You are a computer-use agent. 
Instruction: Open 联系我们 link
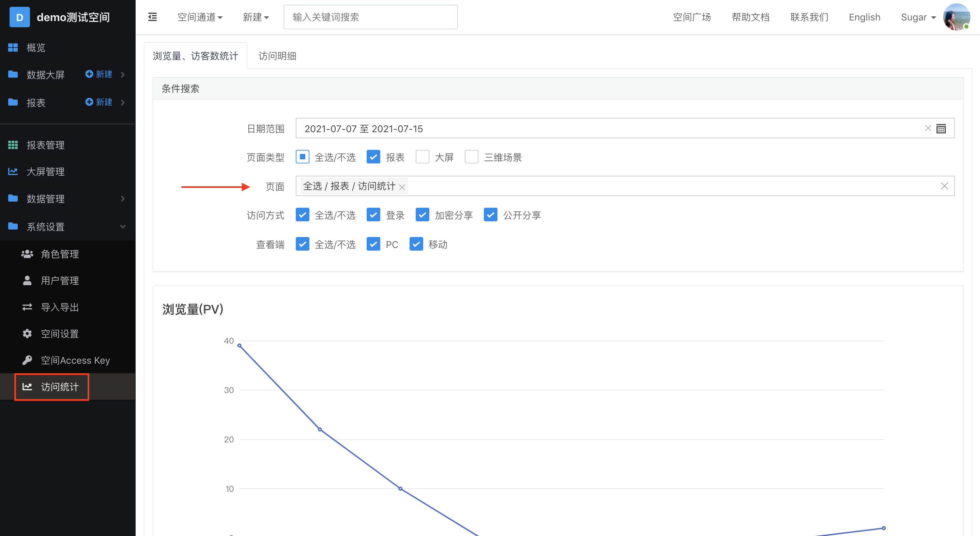809,17
